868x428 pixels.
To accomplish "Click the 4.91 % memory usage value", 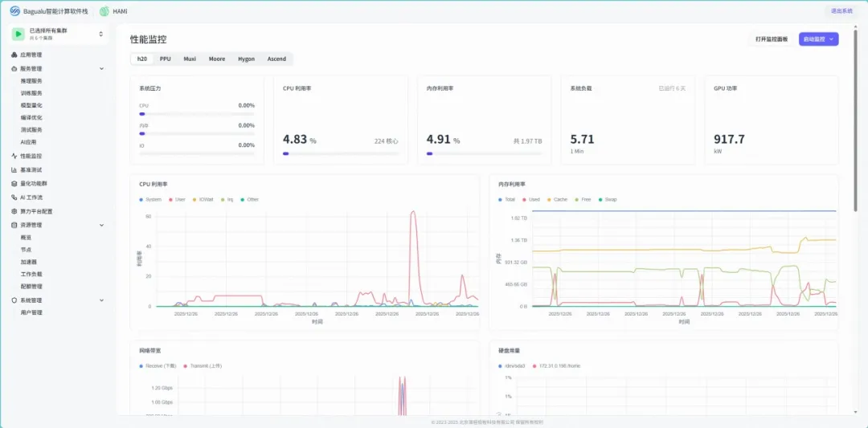I will [443, 140].
